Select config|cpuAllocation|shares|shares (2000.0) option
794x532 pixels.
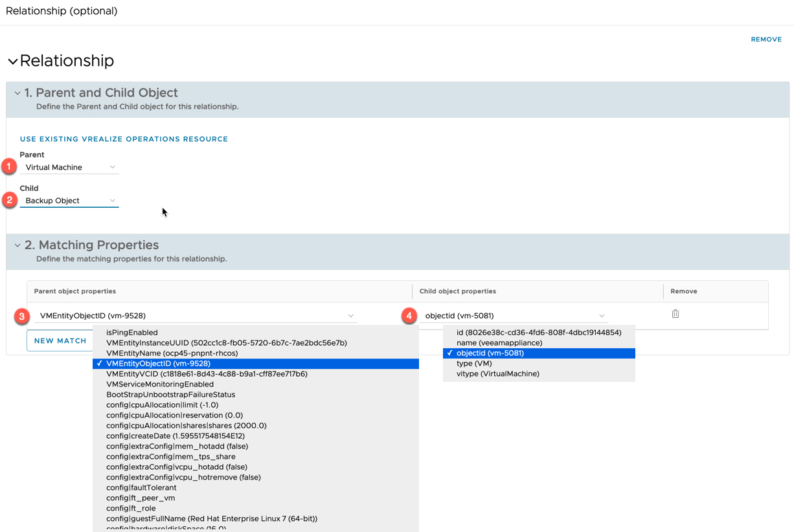pos(256,426)
